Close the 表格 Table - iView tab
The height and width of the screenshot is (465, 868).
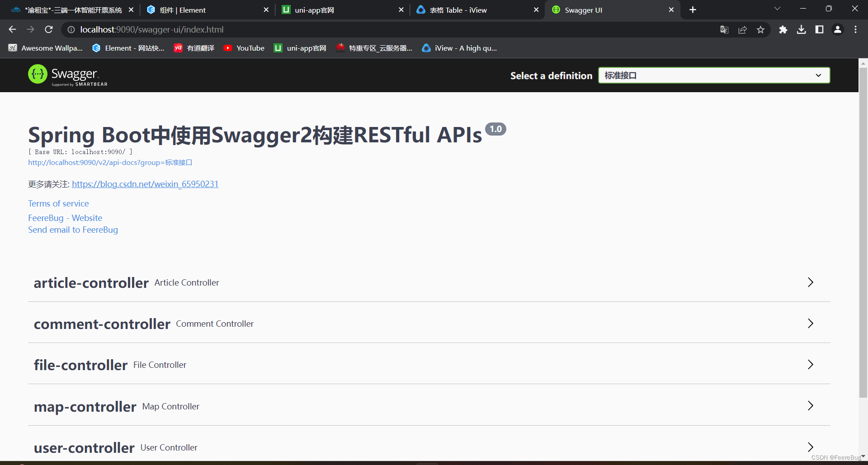pyautogui.click(x=536, y=9)
